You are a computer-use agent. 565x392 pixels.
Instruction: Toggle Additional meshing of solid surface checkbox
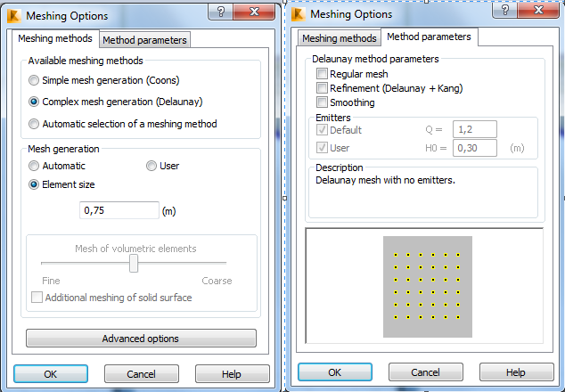[x=37, y=298]
